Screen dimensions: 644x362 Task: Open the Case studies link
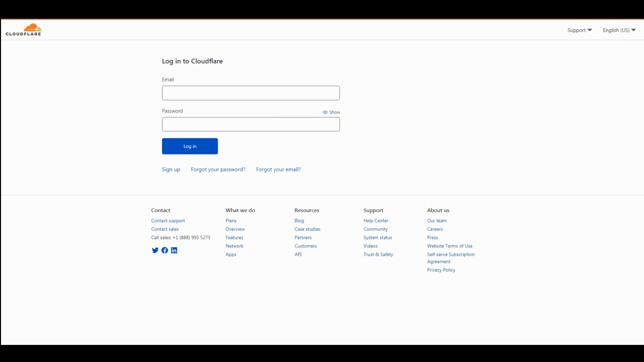pos(307,229)
